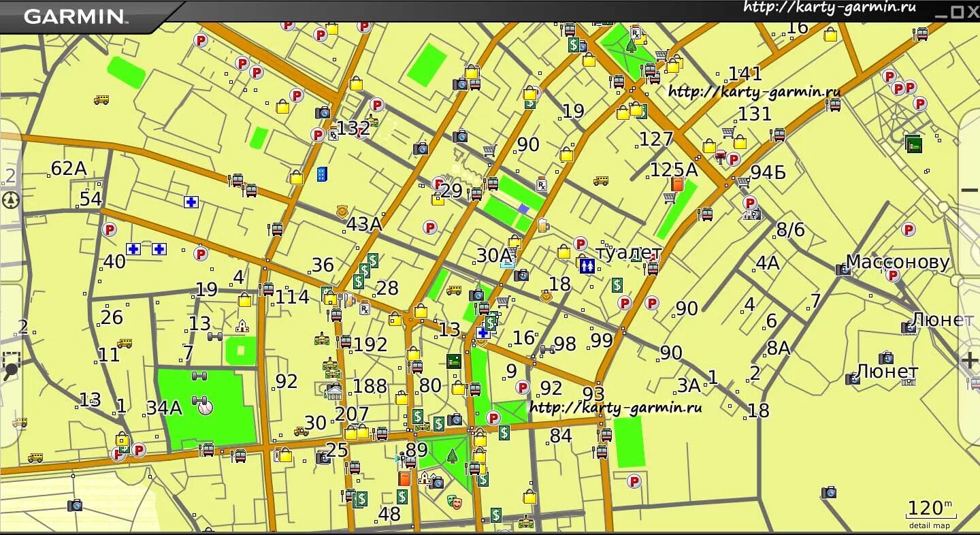
Task: Select the green lodging icon near 13
Action: [x=454, y=361]
